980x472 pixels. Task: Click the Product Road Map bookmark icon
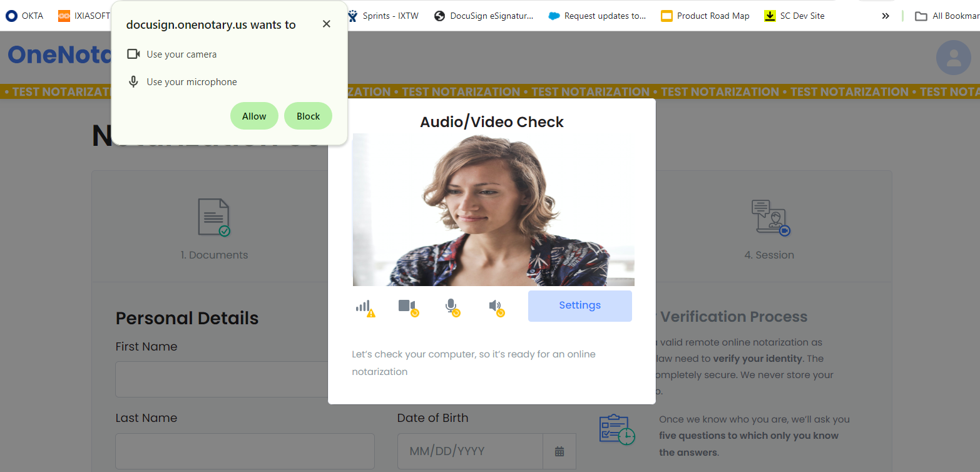tap(666, 16)
